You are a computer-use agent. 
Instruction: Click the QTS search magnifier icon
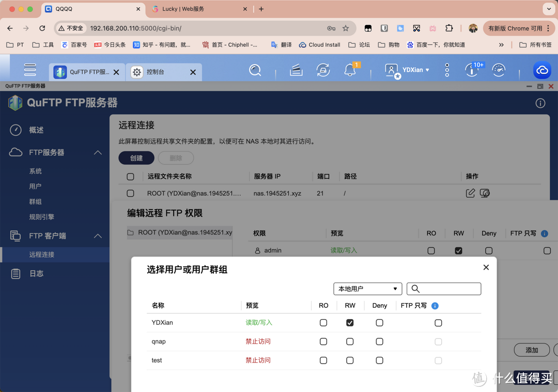click(255, 70)
